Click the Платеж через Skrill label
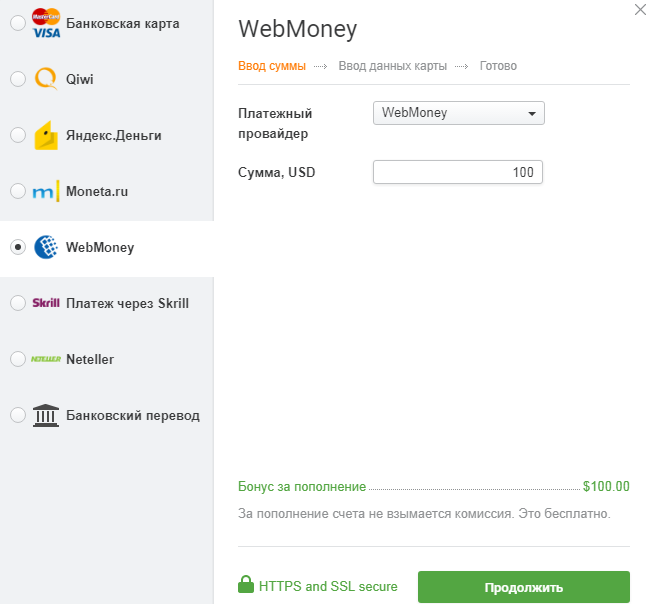 [x=127, y=303]
